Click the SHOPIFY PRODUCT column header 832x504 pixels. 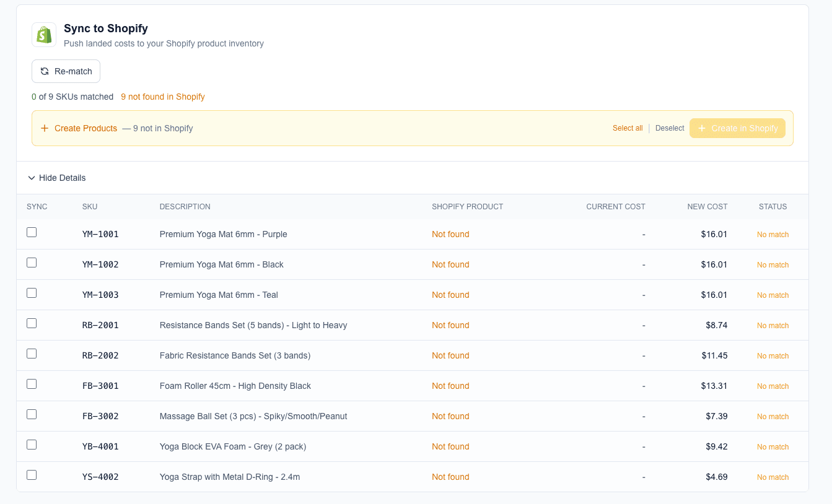pyautogui.click(x=468, y=207)
